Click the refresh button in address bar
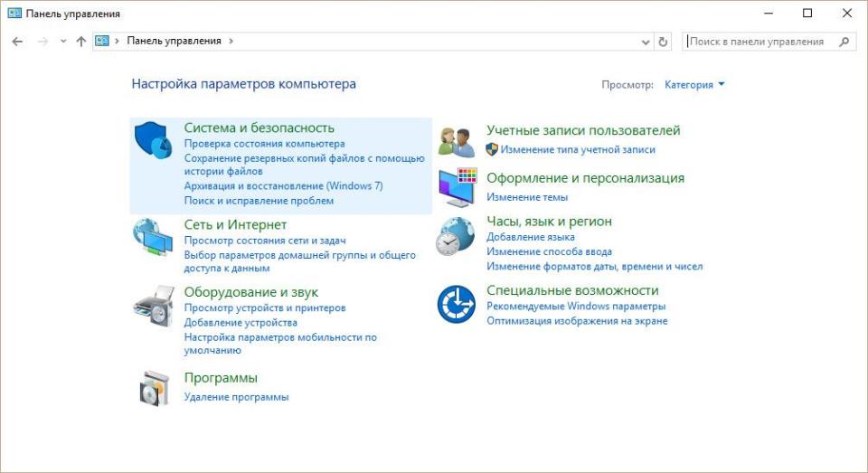Viewport: 868px width, 473px height. 664,42
